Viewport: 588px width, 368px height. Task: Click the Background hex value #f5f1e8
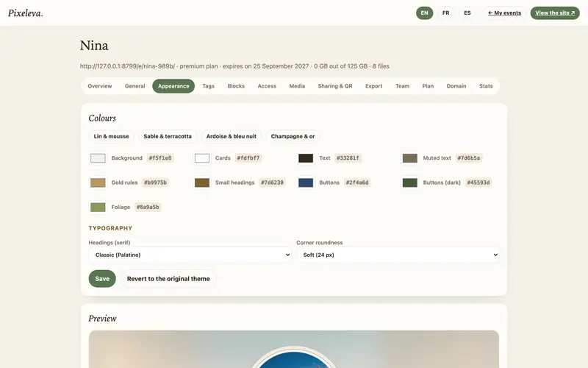tap(160, 158)
